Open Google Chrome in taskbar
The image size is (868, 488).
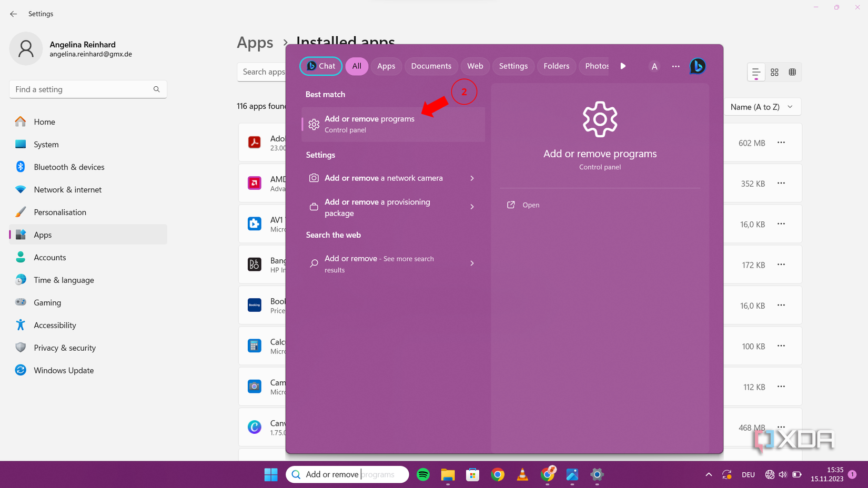(498, 474)
